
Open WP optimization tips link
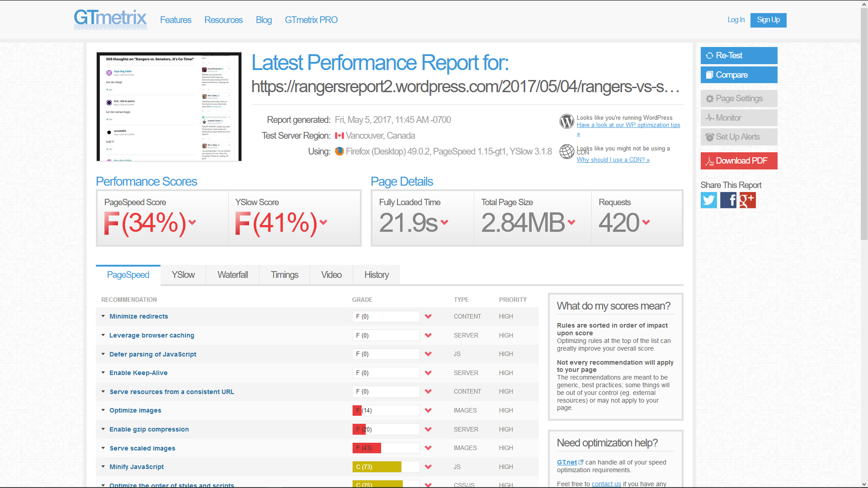click(628, 125)
